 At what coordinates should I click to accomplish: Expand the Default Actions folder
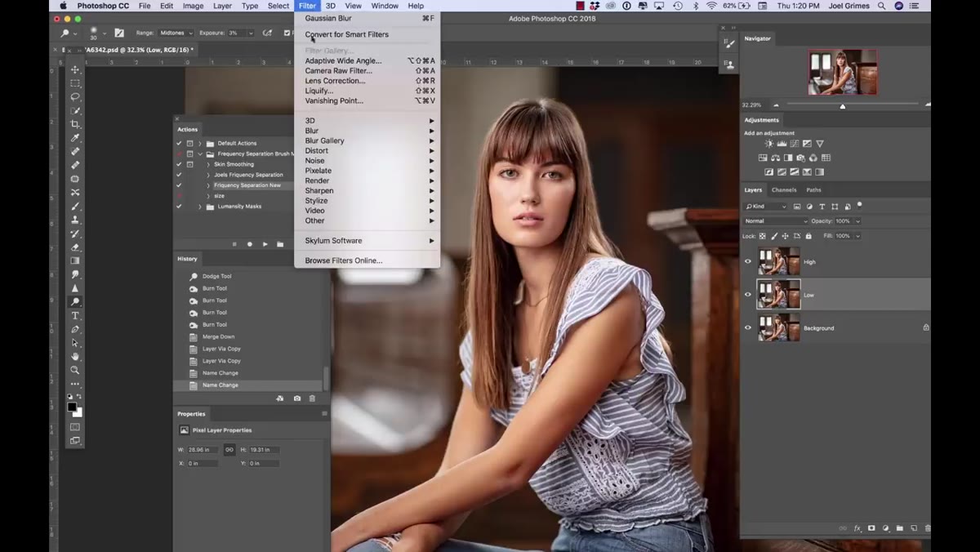pos(200,144)
